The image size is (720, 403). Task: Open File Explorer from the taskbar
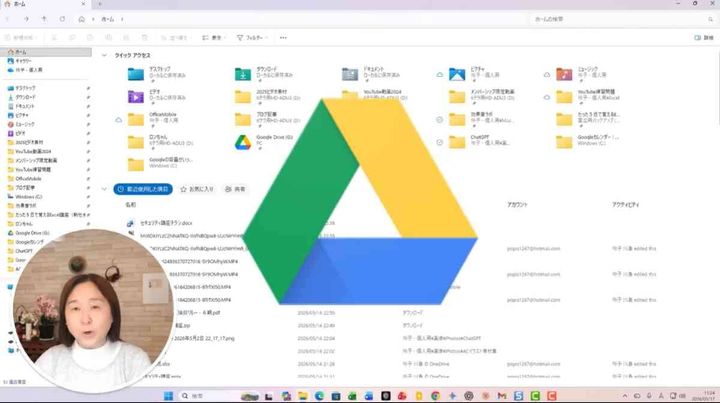pyautogui.click(x=303, y=396)
